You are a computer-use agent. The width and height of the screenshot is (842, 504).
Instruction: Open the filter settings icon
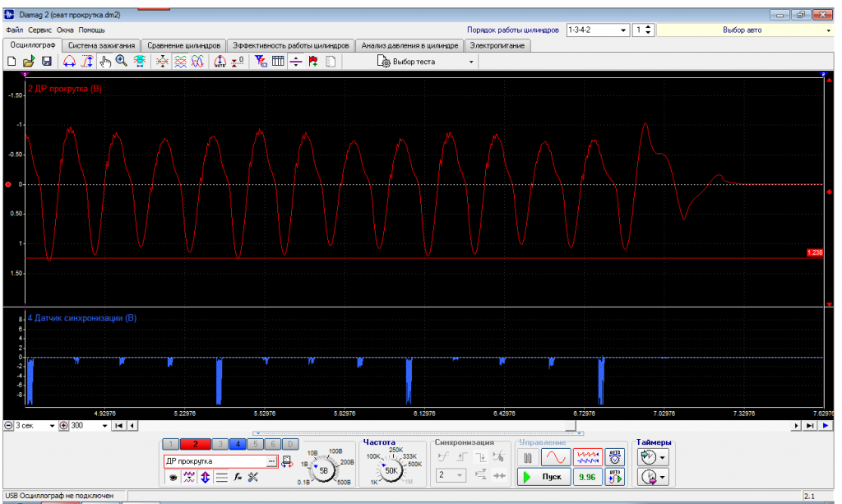[x=261, y=62]
